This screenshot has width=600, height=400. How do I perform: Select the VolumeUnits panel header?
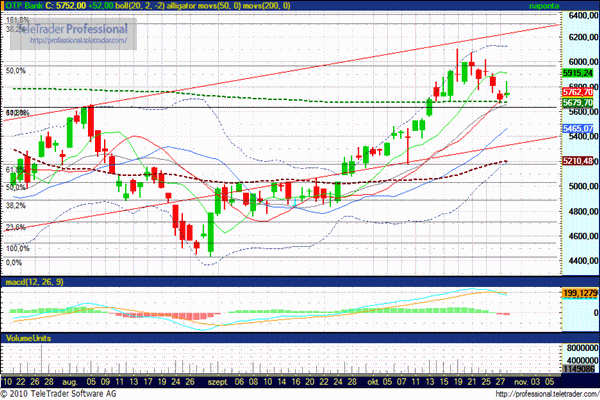click(x=28, y=339)
